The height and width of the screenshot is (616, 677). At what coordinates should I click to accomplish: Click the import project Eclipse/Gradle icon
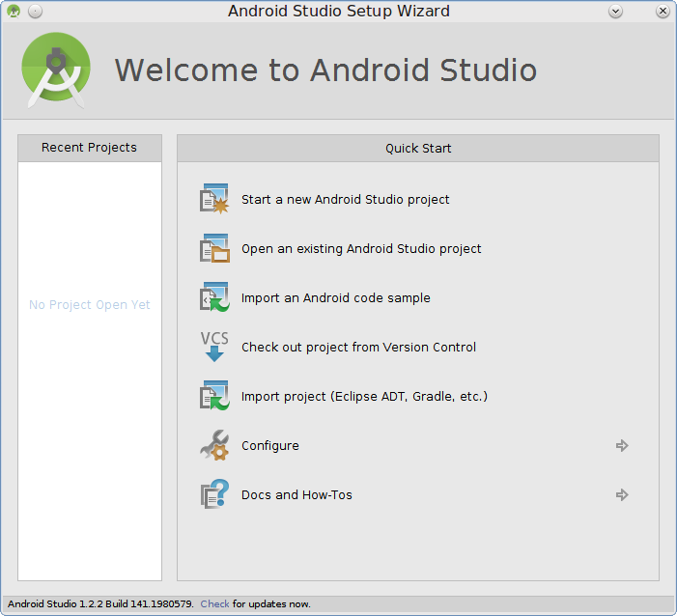pyautogui.click(x=214, y=396)
